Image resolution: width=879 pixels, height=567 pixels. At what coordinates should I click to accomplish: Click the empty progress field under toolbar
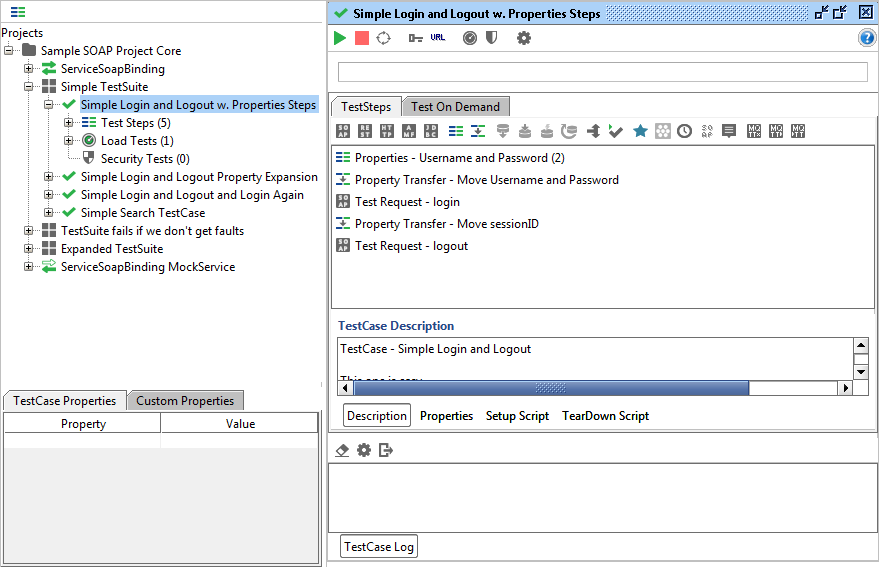coord(603,72)
